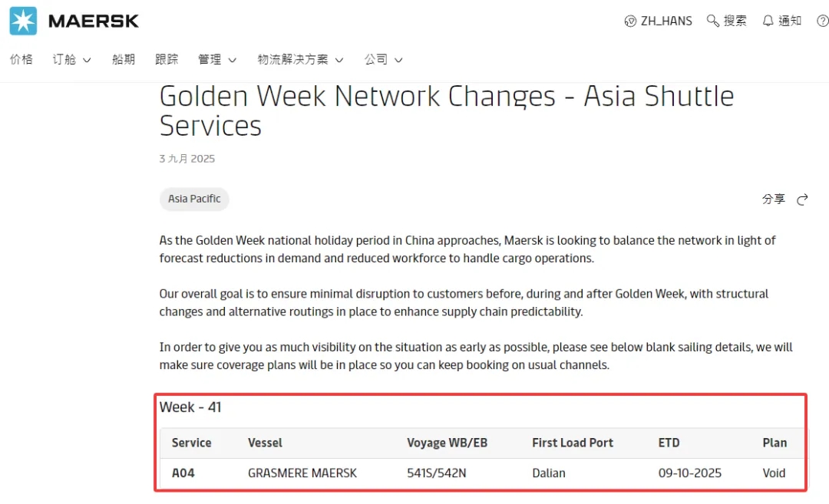Click the 分享 share label
The height and width of the screenshot is (504, 829).
pos(774,199)
